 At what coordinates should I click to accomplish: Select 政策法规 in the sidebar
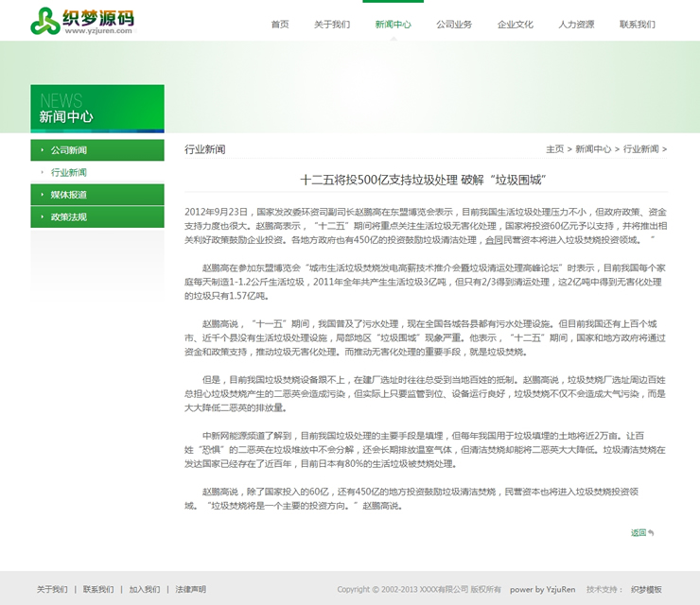[x=69, y=217]
